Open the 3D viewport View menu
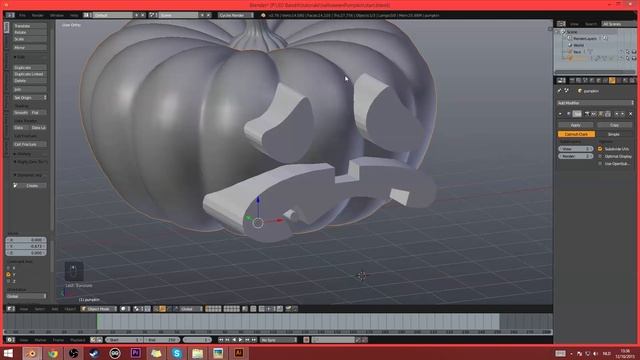Screen dimensions: 640x360 pyautogui.click(x=24, y=309)
